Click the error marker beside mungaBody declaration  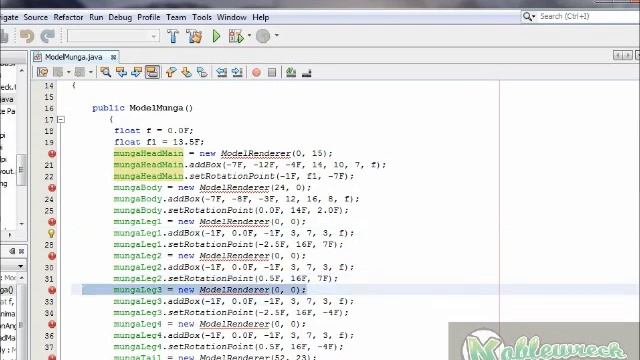tap(52, 188)
